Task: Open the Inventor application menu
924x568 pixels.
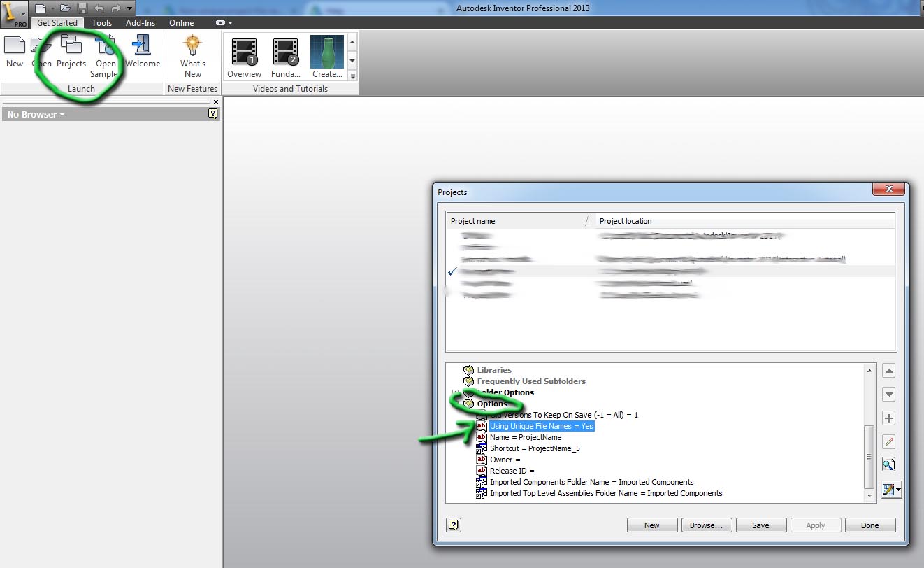Action: coord(14,13)
